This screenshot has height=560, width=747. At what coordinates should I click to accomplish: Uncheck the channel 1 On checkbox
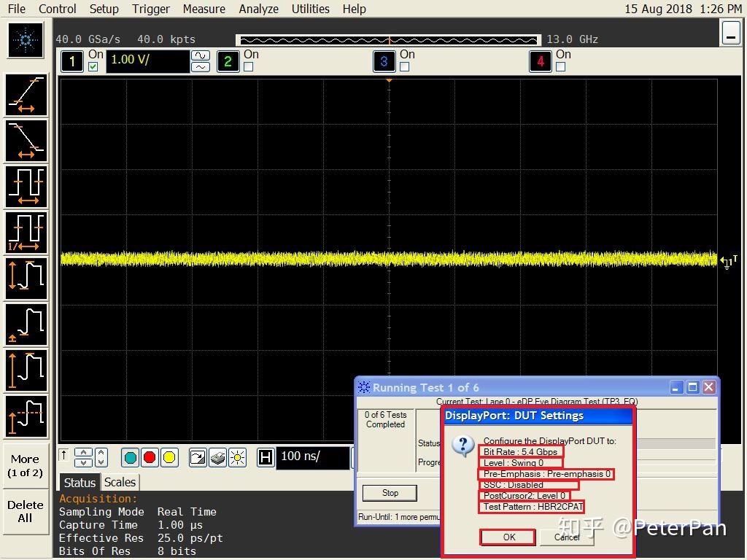93,67
